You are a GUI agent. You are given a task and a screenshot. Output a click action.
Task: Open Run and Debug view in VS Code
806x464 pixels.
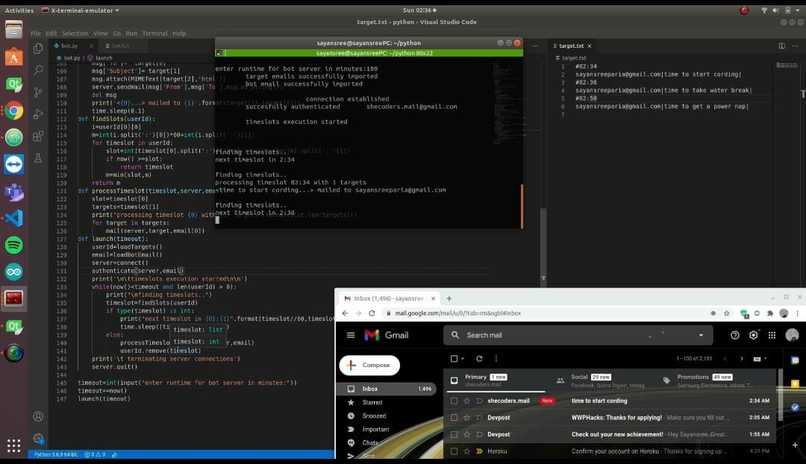coord(38,114)
